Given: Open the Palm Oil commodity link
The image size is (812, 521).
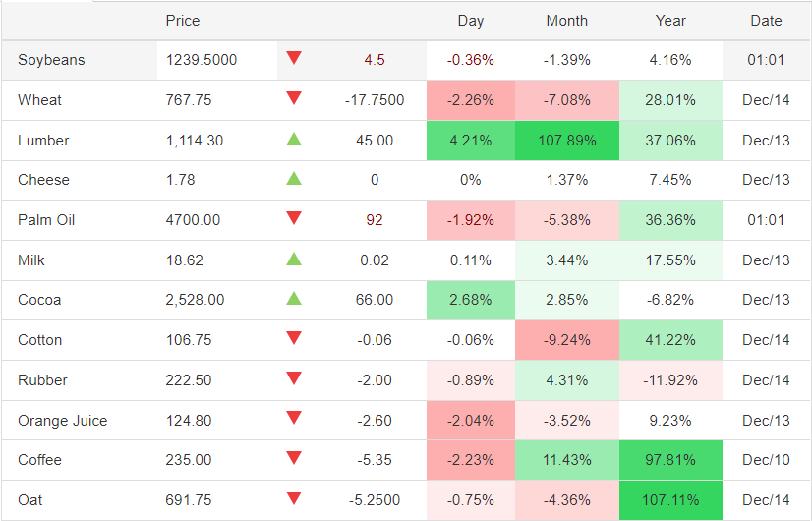Looking at the screenshot, I should tap(46, 220).
